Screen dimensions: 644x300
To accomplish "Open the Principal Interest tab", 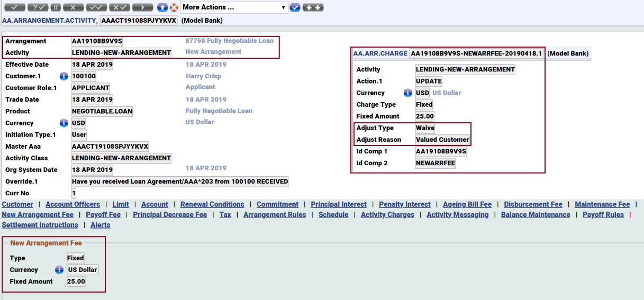I will [339, 204].
